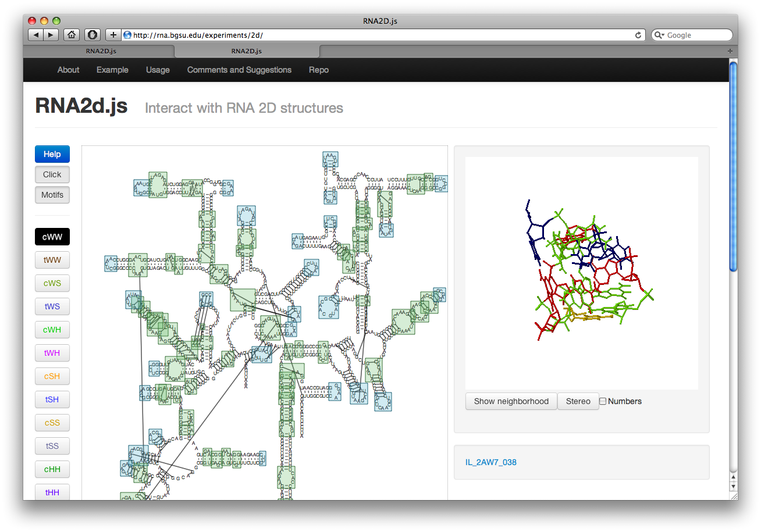Click the blue Help button
This screenshot has height=532, width=761.
(x=52, y=154)
